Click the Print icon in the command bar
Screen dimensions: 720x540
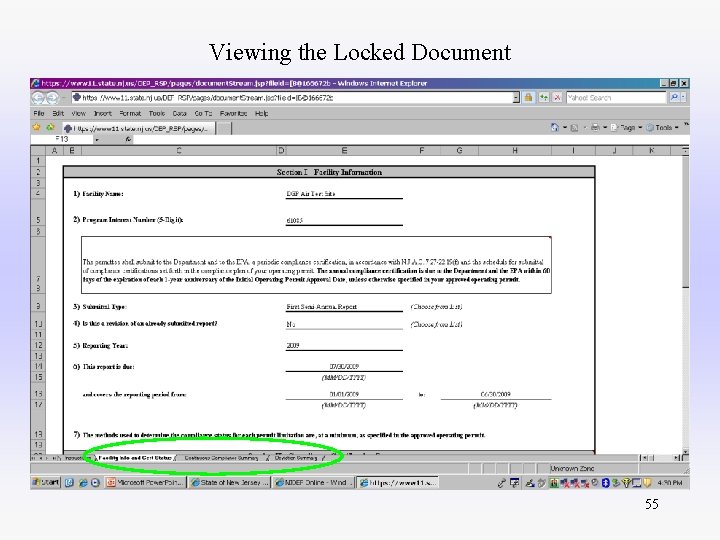(x=595, y=127)
